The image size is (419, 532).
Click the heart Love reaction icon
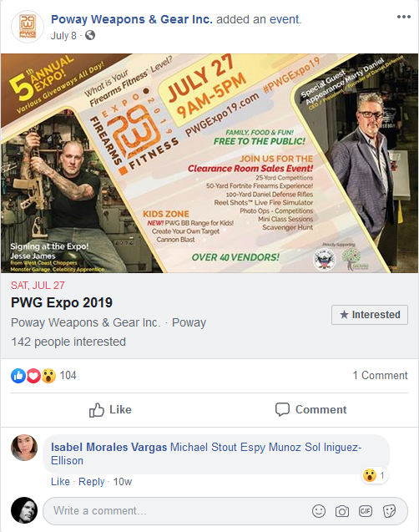33,376
